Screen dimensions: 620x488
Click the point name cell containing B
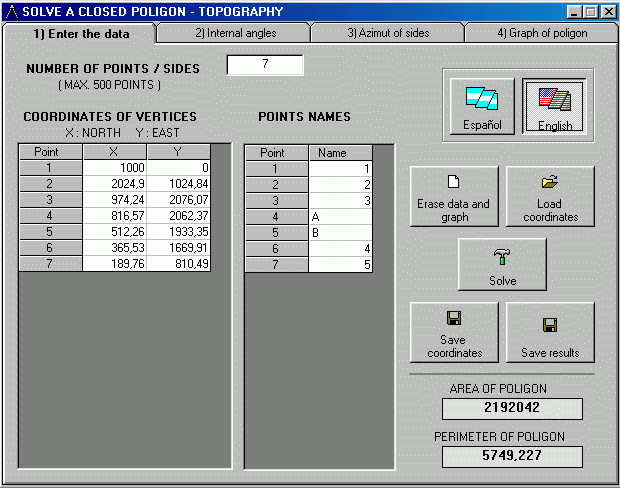341,231
